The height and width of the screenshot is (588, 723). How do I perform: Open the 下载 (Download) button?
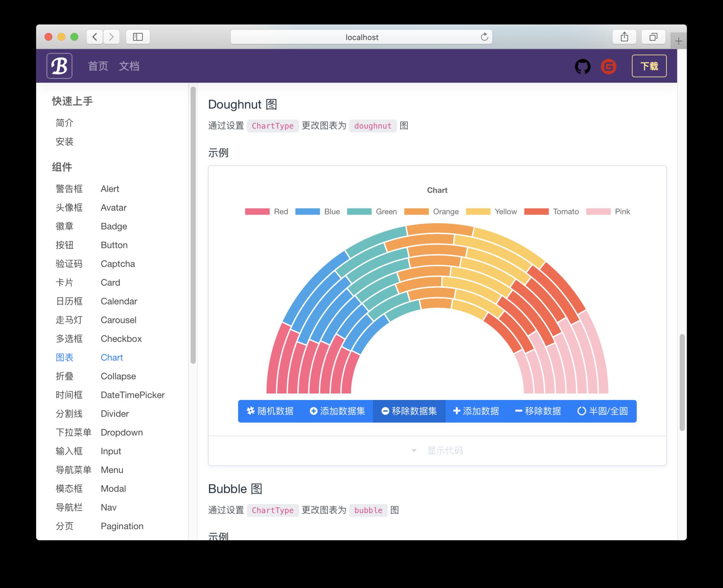(649, 66)
